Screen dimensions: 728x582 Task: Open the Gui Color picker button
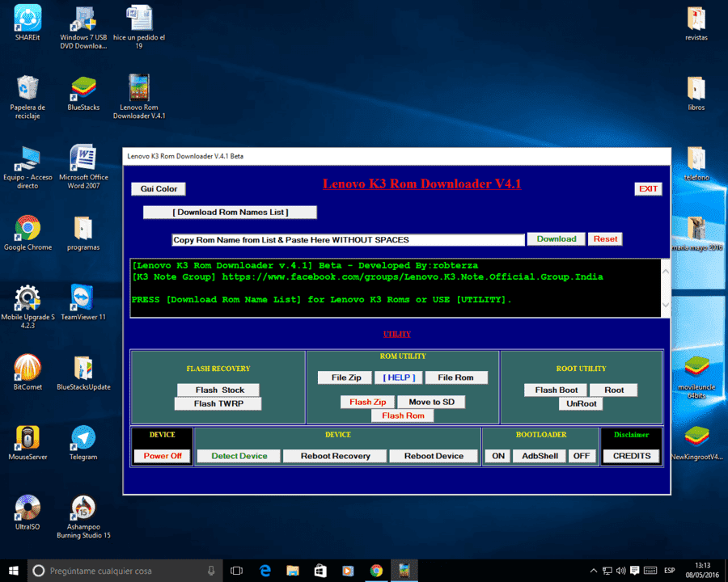pos(159,189)
